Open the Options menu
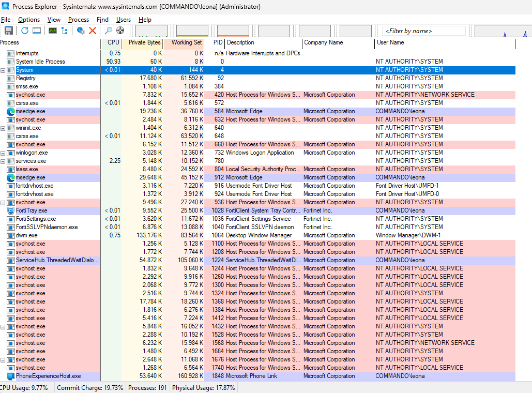 pyautogui.click(x=29, y=20)
